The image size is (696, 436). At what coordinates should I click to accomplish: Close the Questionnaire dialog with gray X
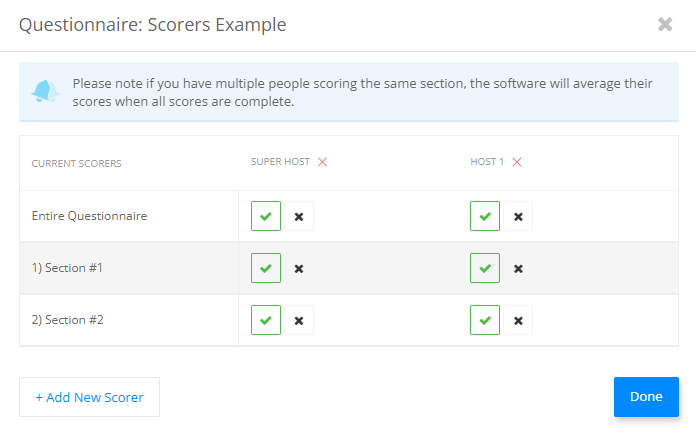[x=665, y=24]
